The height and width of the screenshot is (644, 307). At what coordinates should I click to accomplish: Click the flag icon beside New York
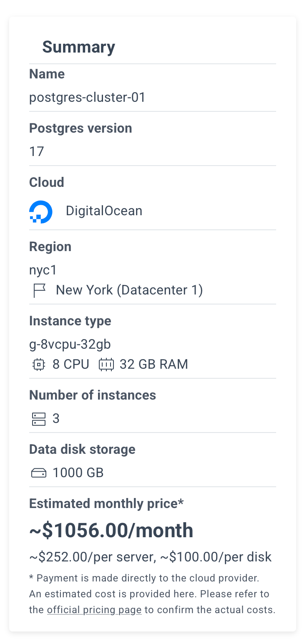coord(39,291)
